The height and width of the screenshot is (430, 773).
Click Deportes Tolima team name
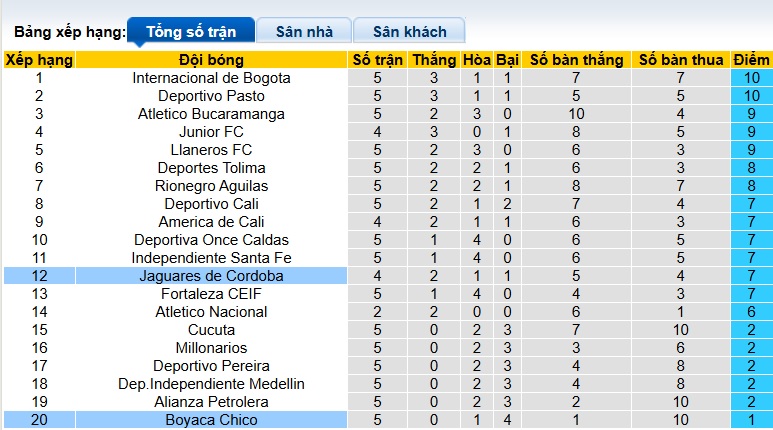tap(211, 168)
